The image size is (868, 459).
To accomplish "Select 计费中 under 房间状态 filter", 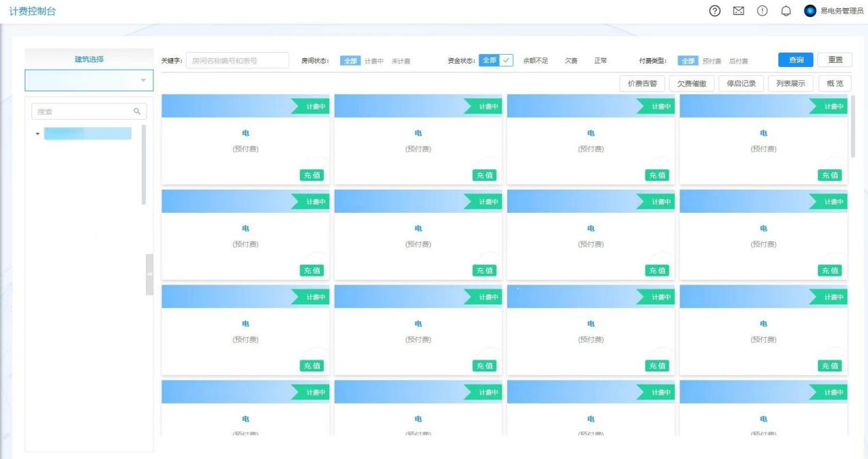I will click(374, 61).
